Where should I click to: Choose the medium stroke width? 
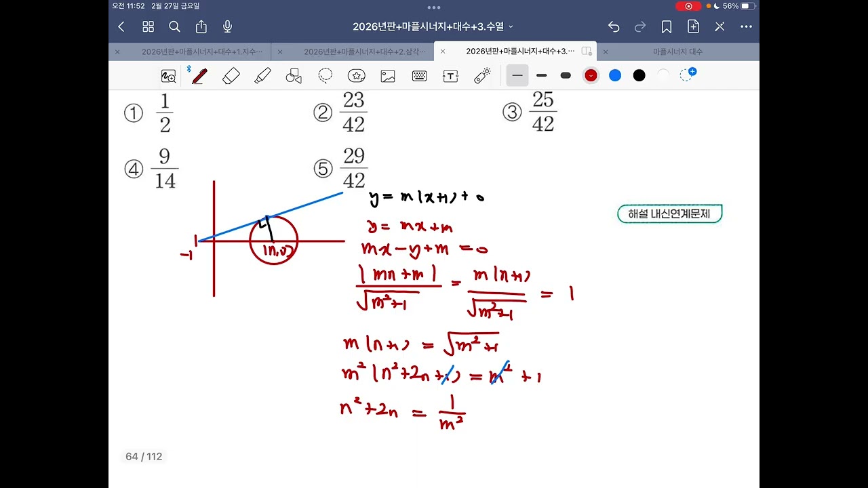541,75
